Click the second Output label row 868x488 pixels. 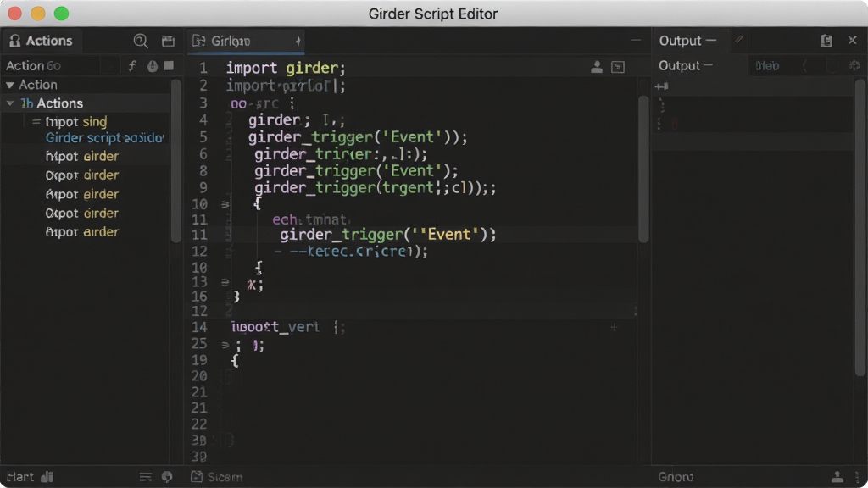coord(685,66)
